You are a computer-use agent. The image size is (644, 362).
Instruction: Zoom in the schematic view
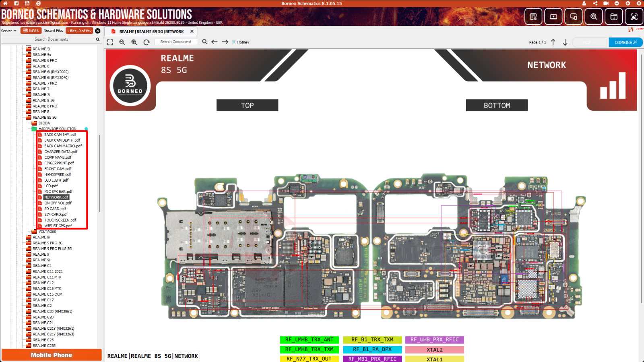click(134, 42)
